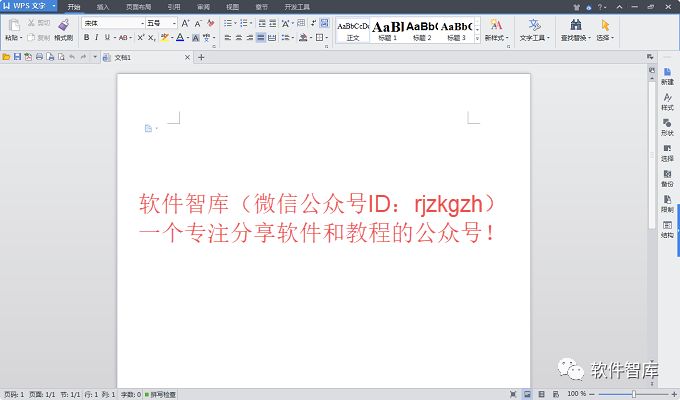The image size is (680, 400).
Task: Open the Find & Replace (查找替换) dropdown
Action: click(x=575, y=30)
